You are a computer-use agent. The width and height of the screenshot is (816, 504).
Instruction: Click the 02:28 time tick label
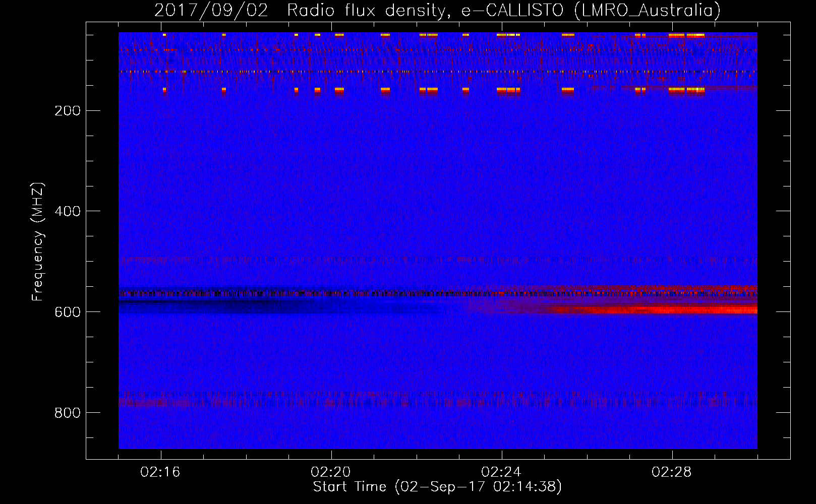[x=672, y=472]
